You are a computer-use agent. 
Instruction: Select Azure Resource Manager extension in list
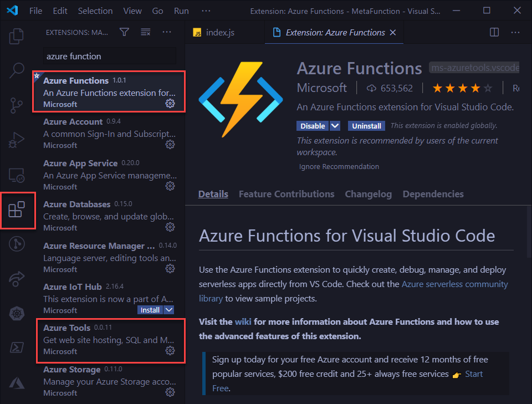109,257
